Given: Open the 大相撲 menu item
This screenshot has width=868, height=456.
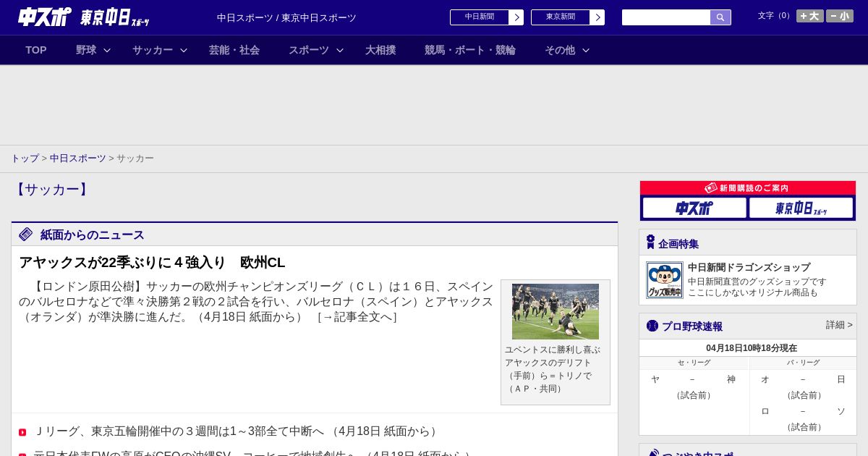Looking at the screenshot, I should (x=380, y=50).
